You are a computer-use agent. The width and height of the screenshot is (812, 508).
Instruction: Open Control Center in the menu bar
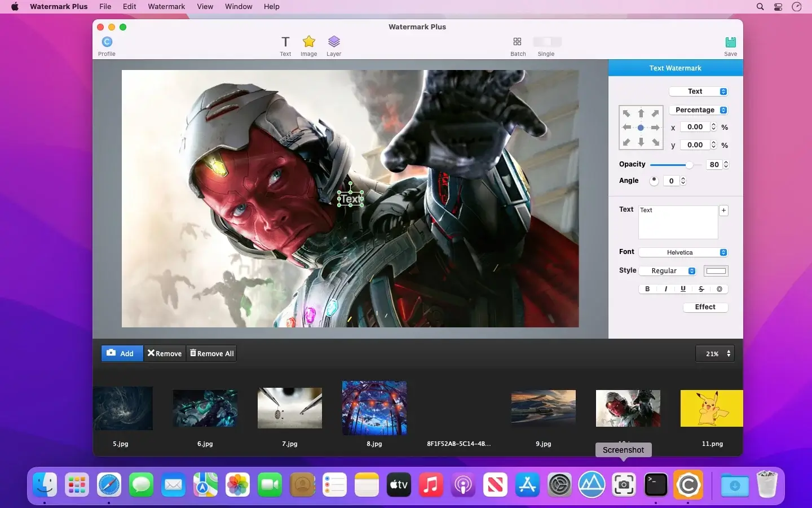[x=778, y=7]
